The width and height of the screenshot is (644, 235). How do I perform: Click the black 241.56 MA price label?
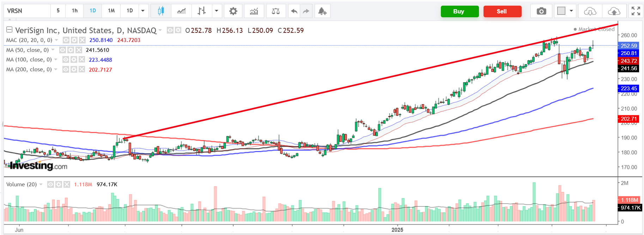click(x=629, y=68)
